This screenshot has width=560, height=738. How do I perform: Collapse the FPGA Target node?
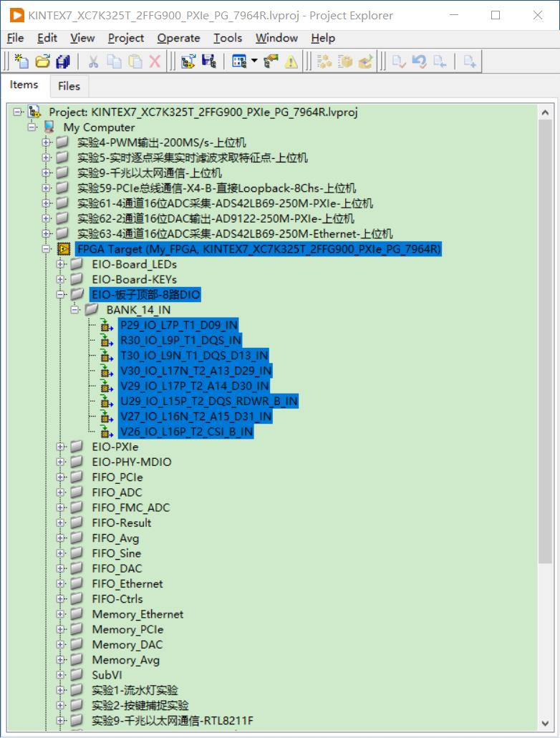click(46, 249)
